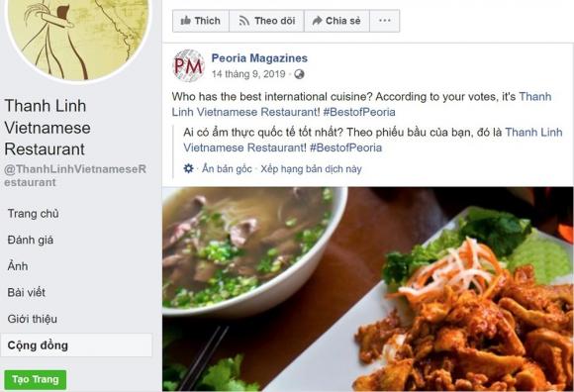This screenshot has height=392, width=574.
Task: Click the Theo dõi follow button
Action: click(266, 21)
